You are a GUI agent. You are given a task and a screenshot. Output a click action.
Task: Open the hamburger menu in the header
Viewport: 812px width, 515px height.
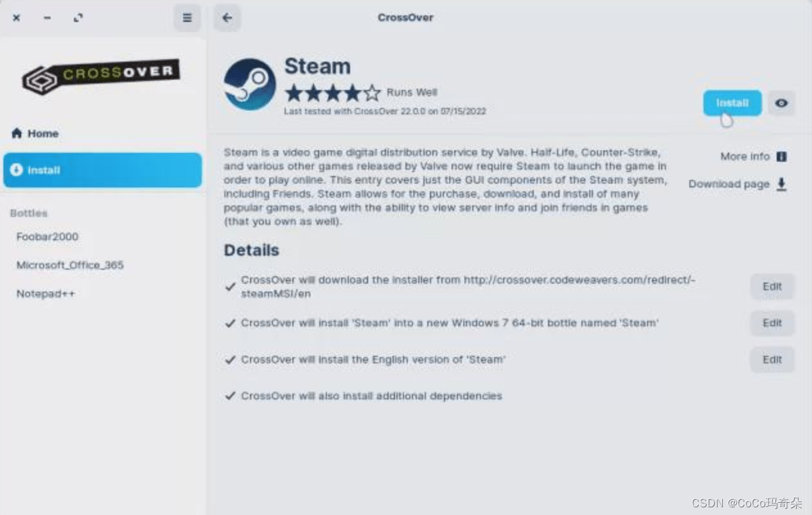pyautogui.click(x=187, y=18)
